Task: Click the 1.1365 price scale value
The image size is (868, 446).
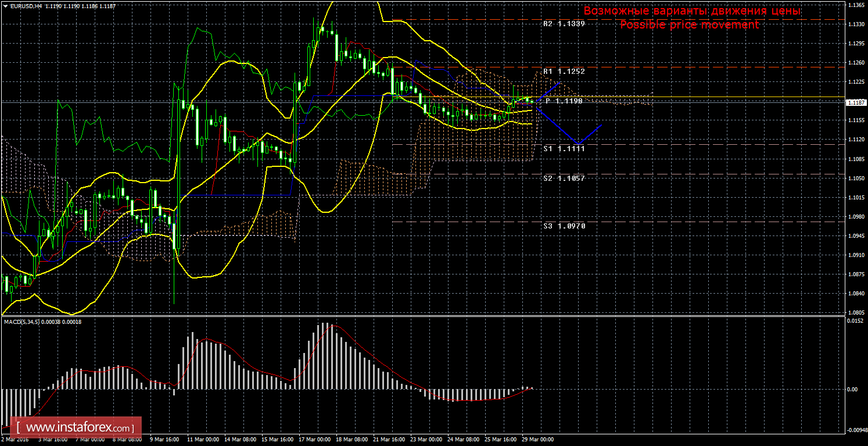Action: [854, 5]
